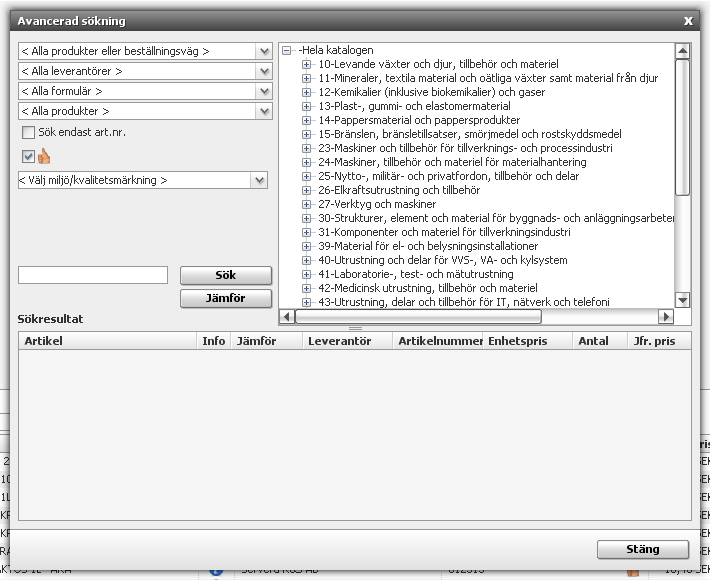710x580 pixels.
Task: Click the thumbs-up recommended products icon
Action: (x=44, y=156)
